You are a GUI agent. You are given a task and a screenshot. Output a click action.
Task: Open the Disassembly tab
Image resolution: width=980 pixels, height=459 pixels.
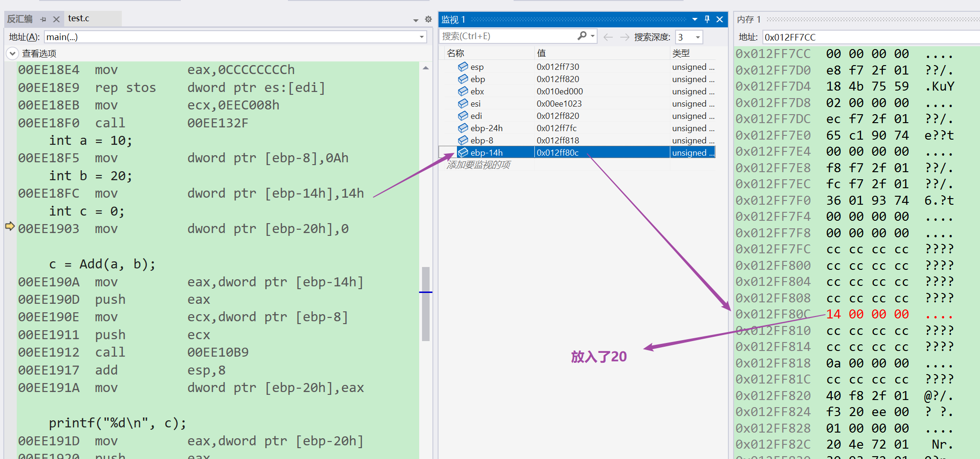(20, 19)
